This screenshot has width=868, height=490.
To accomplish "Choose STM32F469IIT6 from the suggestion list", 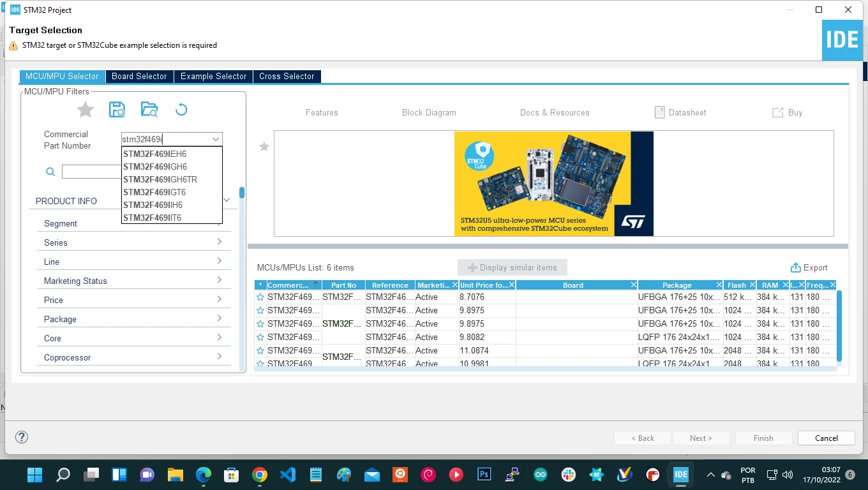I will coord(172,218).
